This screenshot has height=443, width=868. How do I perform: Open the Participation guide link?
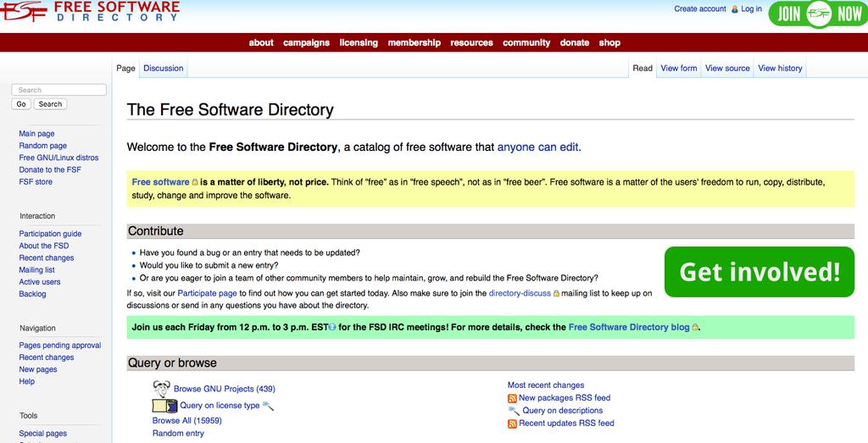50,234
